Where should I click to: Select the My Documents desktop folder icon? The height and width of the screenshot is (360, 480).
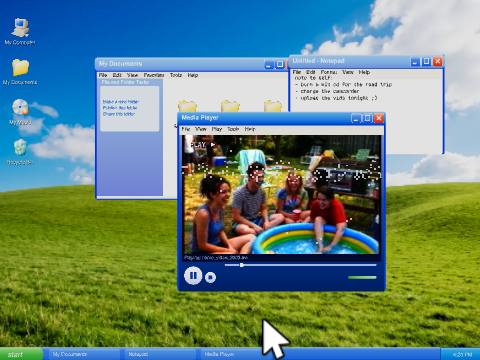(x=20, y=72)
